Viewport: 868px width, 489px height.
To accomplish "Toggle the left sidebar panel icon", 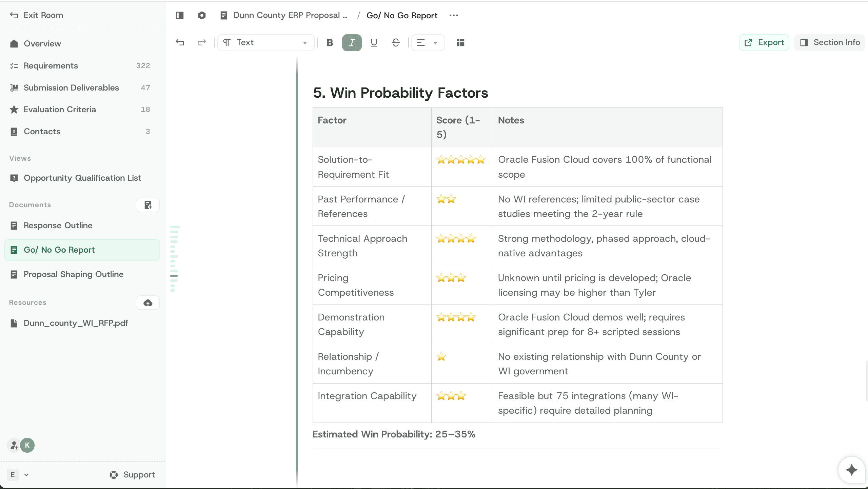I will [180, 15].
